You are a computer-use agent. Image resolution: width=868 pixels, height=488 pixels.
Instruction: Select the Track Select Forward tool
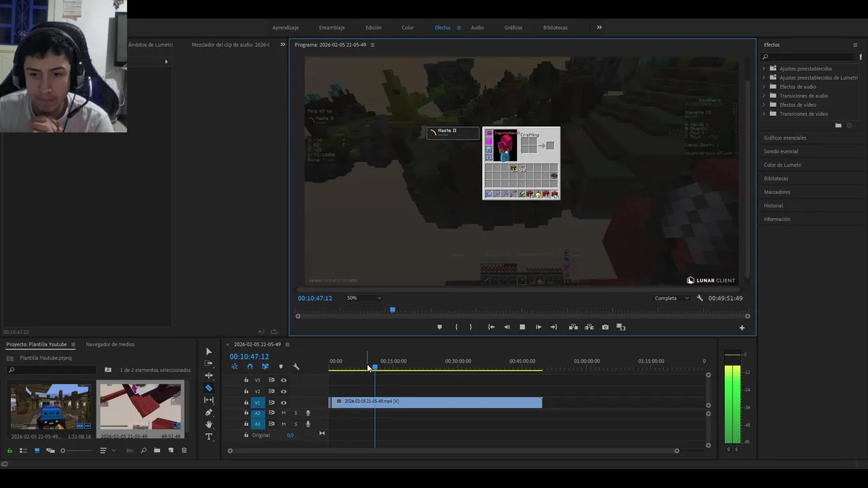tap(209, 363)
